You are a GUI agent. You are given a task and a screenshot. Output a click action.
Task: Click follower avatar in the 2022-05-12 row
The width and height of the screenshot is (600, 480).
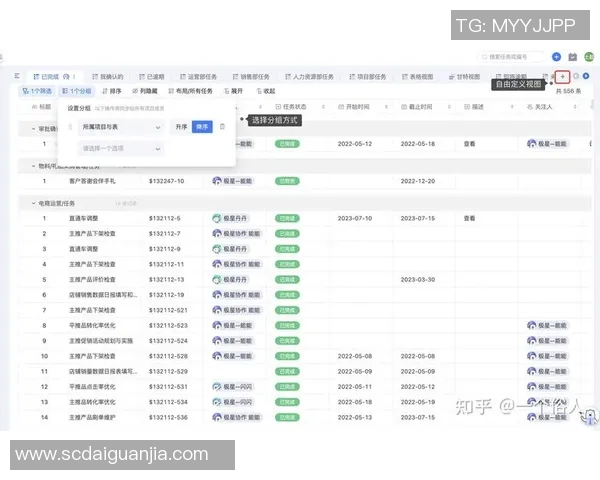(532, 144)
